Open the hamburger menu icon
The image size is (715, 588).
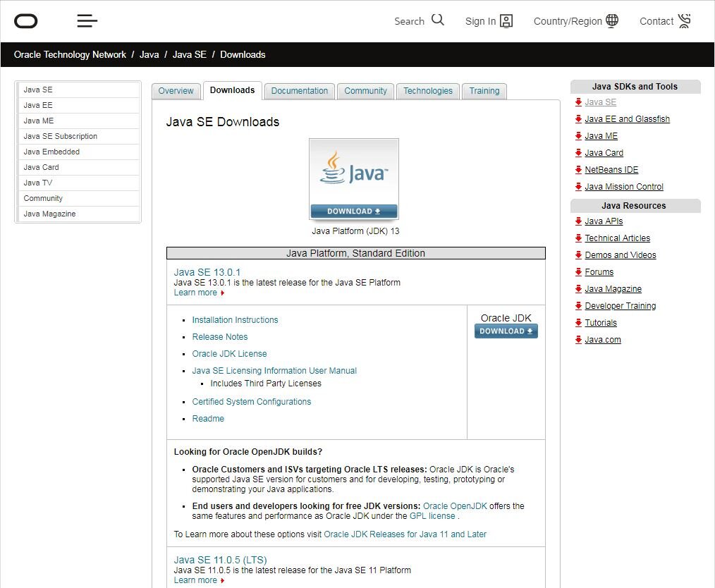(87, 20)
